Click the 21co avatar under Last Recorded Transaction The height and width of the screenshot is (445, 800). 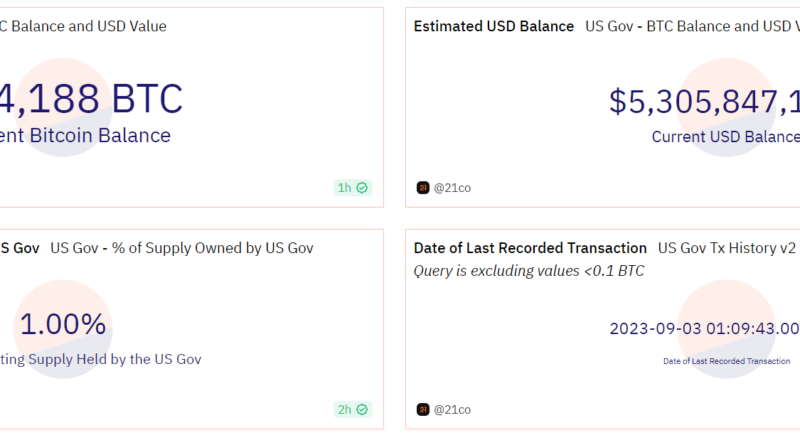423,409
